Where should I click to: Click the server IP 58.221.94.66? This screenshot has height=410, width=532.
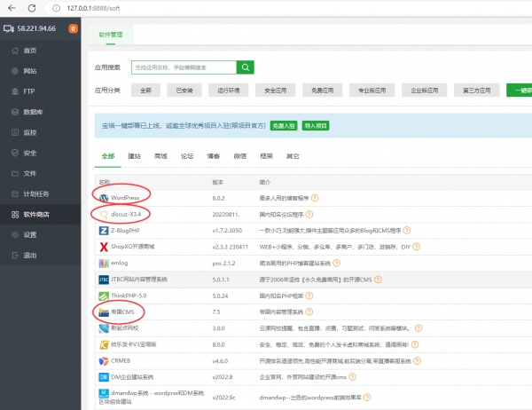coord(36,28)
